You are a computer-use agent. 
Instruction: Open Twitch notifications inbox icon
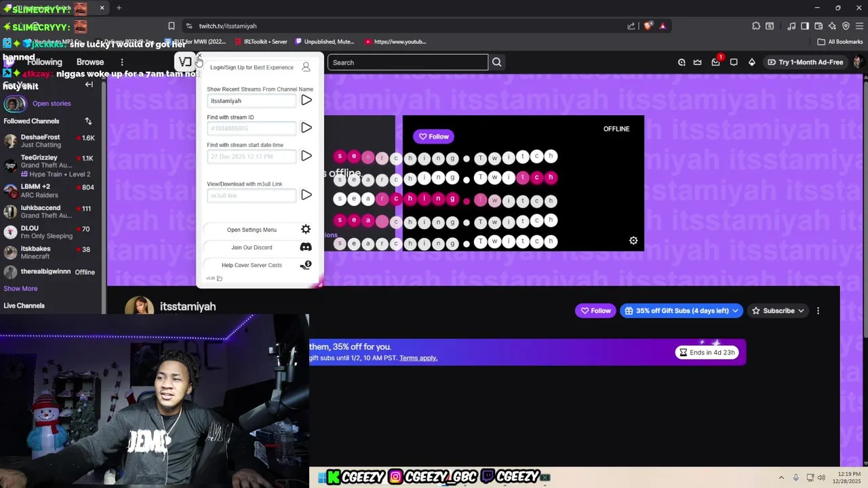click(x=715, y=62)
